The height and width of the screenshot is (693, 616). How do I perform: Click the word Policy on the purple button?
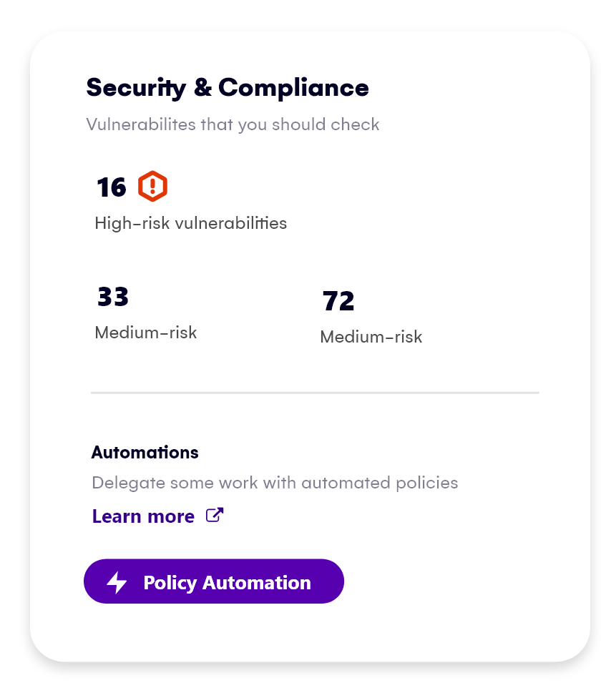point(170,583)
